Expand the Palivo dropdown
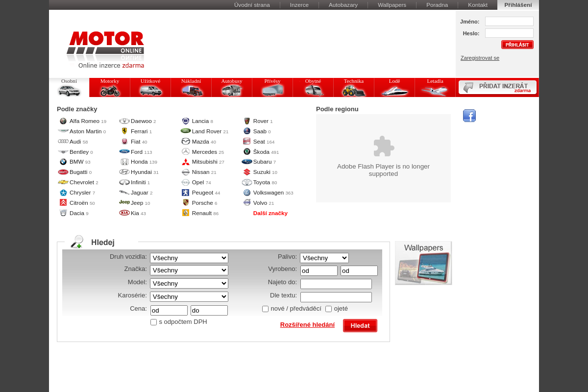Viewport: 588px width, 392px height. coord(324,258)
